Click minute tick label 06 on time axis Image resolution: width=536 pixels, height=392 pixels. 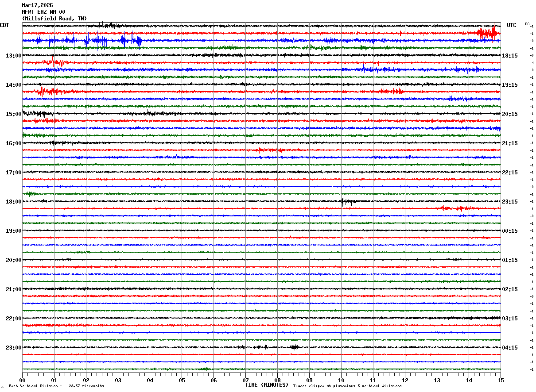point(214,380)
